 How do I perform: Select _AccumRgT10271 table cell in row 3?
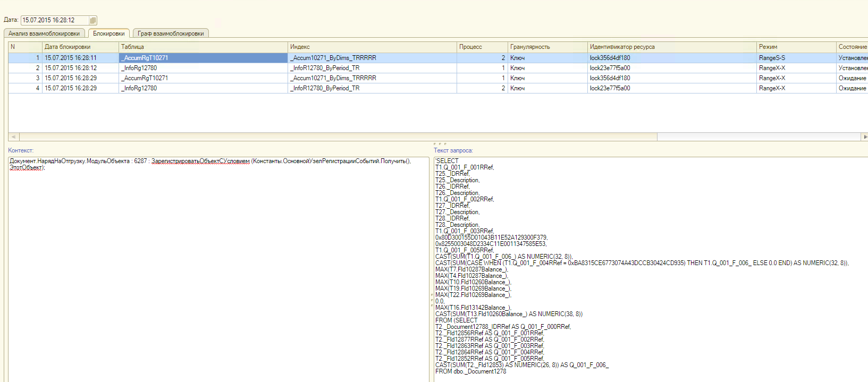[x=203, y=78]
